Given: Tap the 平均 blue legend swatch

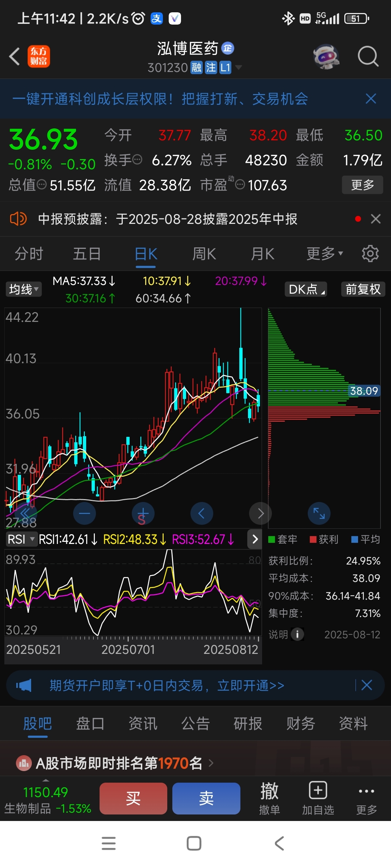Looking at the screenshot, I should [355, 539].
